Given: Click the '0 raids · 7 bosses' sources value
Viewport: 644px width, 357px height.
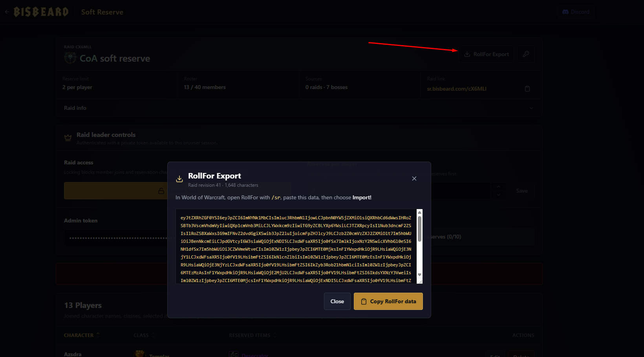Looking at the screenshot, I should (326, 87).
